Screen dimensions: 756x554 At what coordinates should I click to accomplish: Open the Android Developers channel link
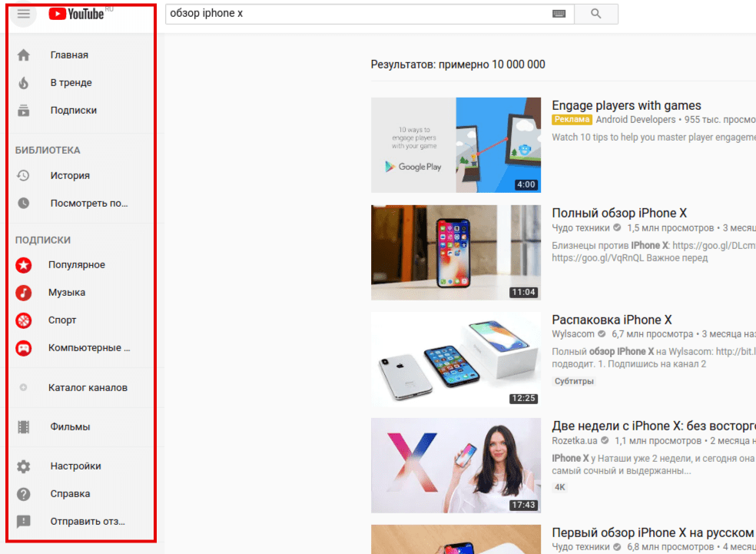[x=635, y=120]
